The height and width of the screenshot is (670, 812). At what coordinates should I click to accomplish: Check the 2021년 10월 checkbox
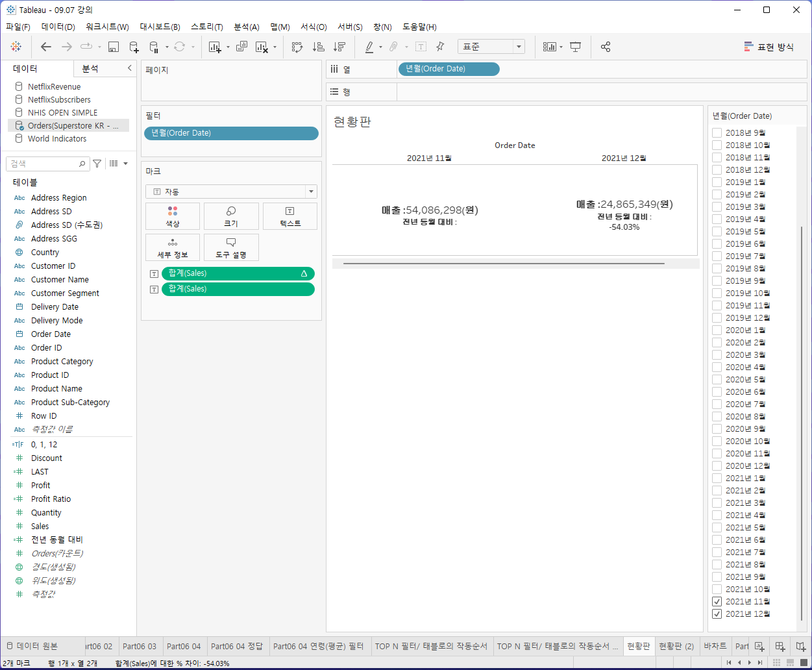click(717, 589)
